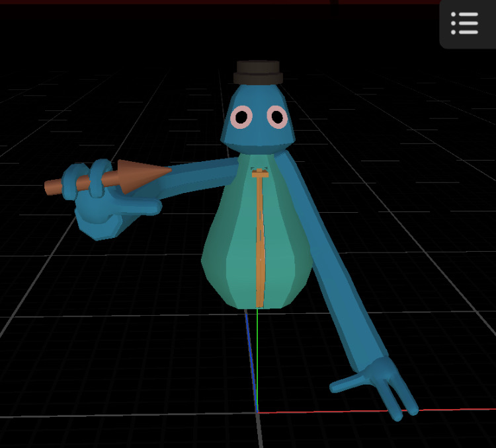Open the list menu icon
The image size is (496, 448).
(x=464, y=23)
